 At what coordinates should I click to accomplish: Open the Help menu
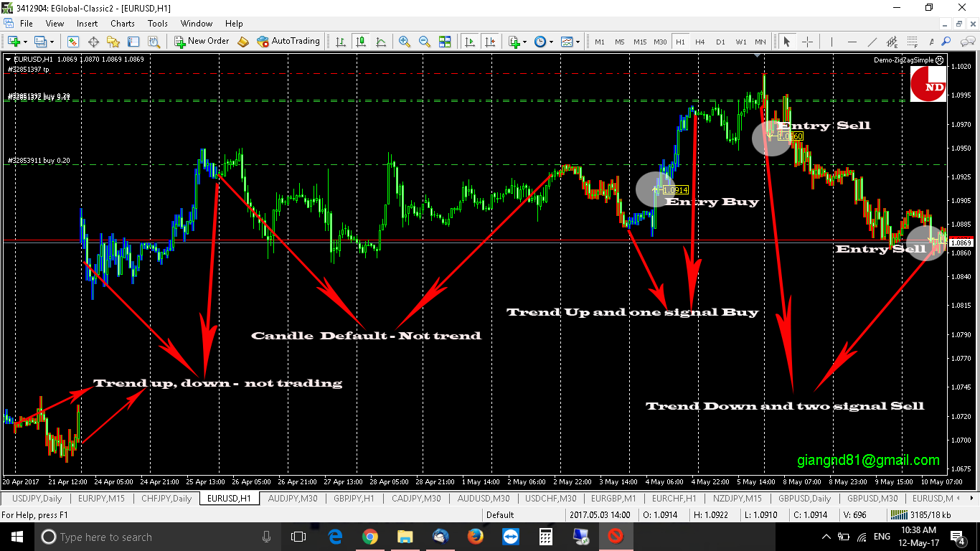[x=235, y=24]
